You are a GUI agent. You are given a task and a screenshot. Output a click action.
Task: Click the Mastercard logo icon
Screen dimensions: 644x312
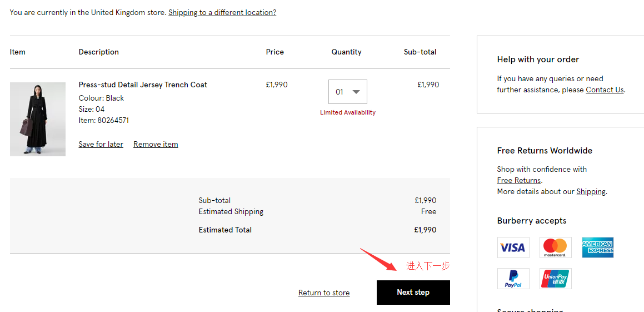coord(555,247)
